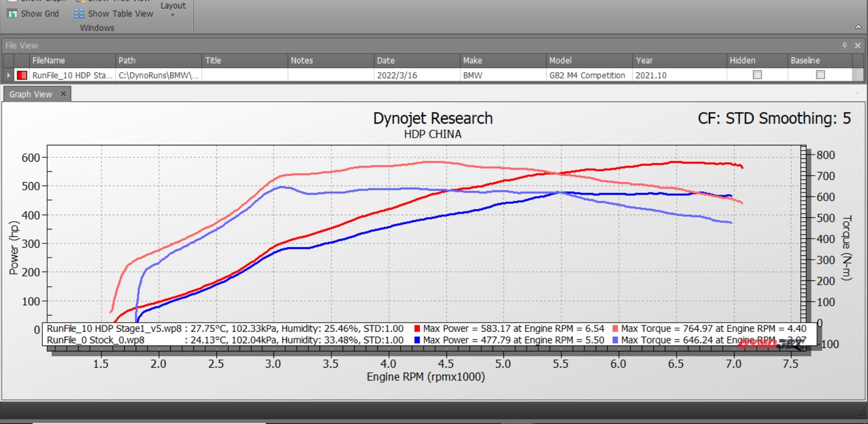Sort by the Path column header
This screenshot has width=868, height=424.
tap(158, 61)
